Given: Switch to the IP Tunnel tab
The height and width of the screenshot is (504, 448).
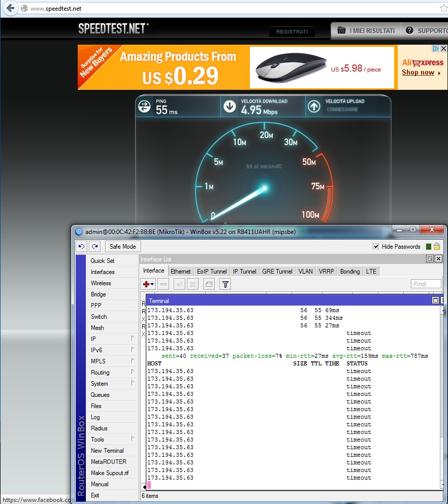Looking at the screenshot, I should coord(244,271).
